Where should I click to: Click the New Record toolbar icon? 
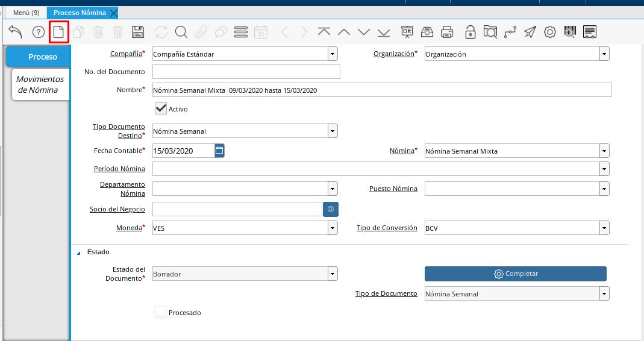[58, 32]
